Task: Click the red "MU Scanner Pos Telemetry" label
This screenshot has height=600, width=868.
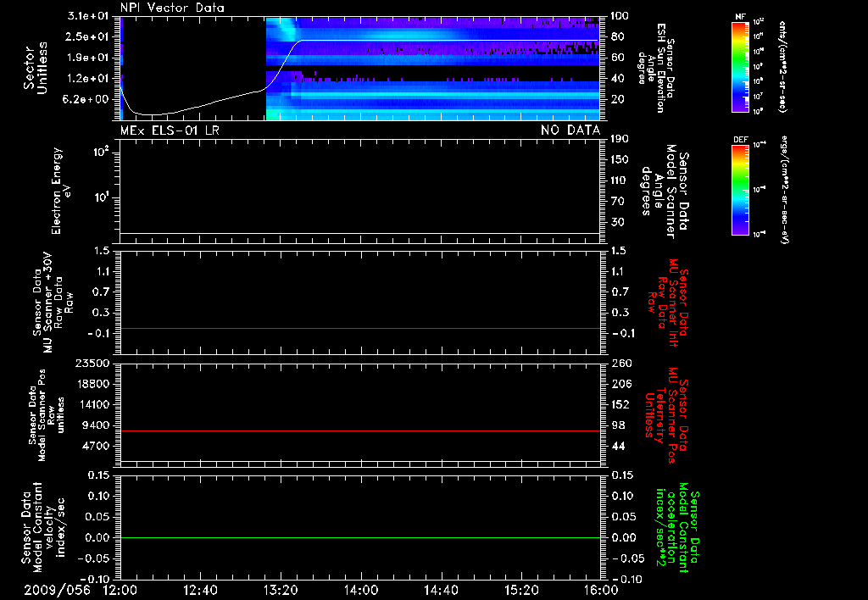Action: tap(666, 415)
